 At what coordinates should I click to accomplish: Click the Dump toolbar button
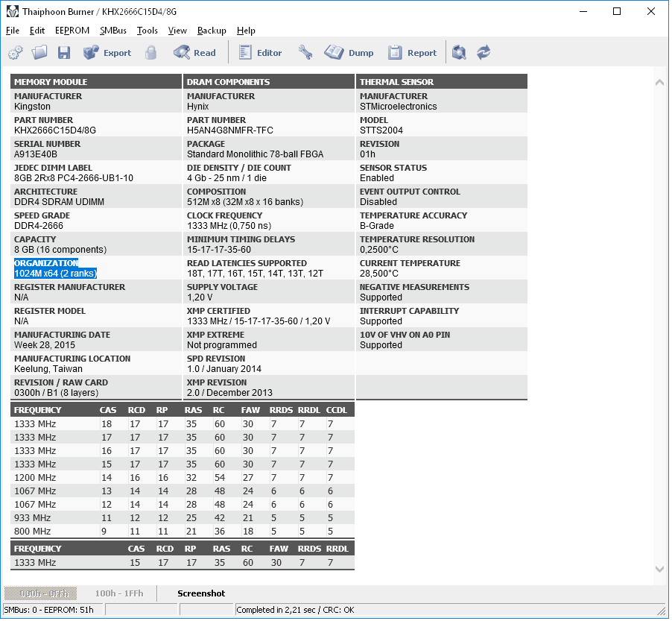349,53
